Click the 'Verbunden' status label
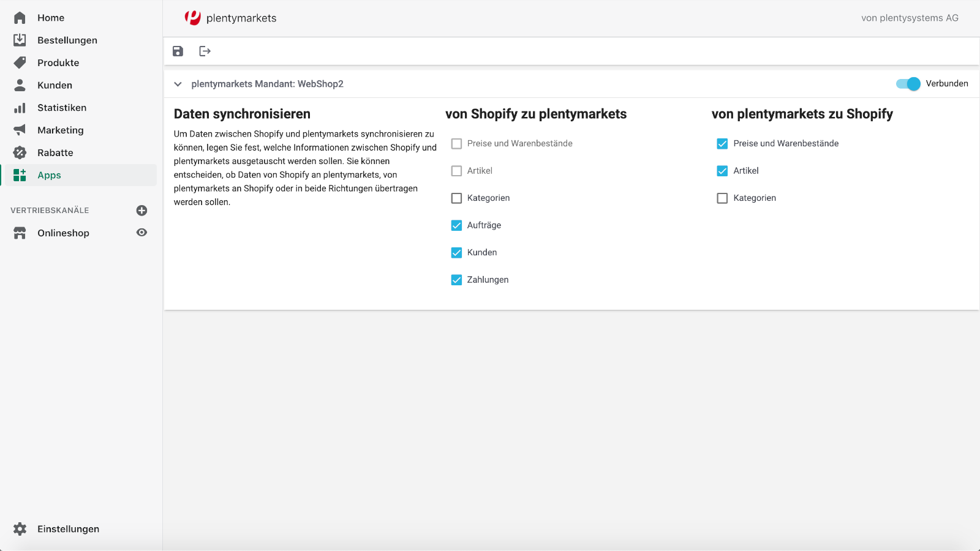The image size is (980, 551). pos(947,84)
